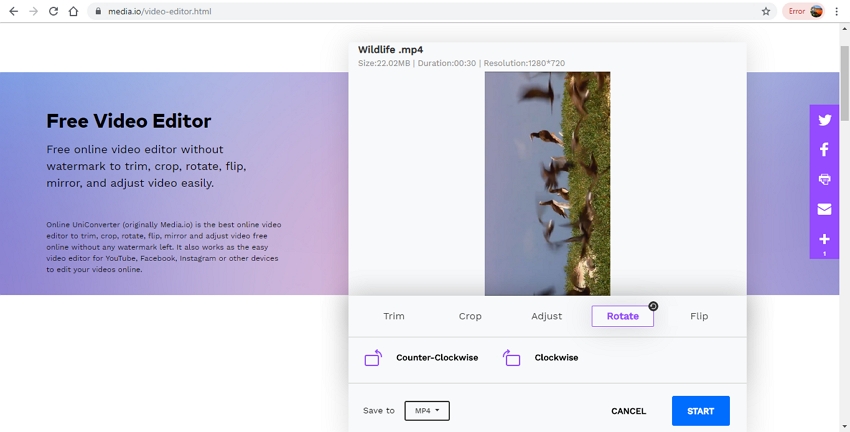Click the rotate reset badge on Rotate tab
Viewport: 850px width, 432px height.
[653, 306]
